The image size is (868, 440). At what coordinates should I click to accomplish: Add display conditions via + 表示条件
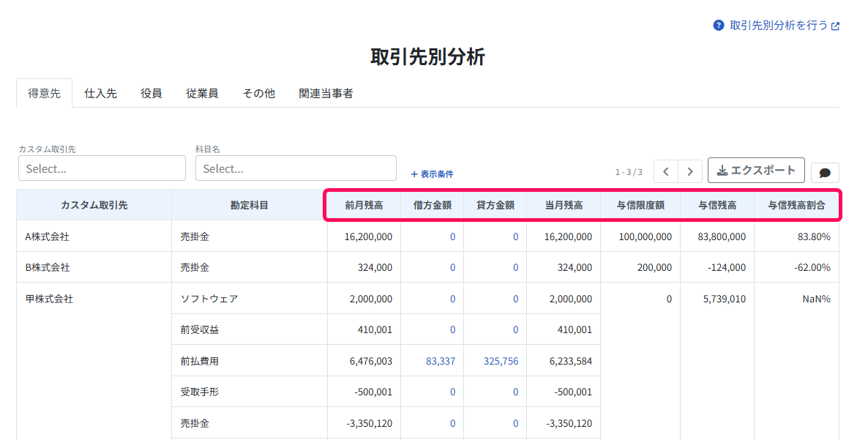432,174
